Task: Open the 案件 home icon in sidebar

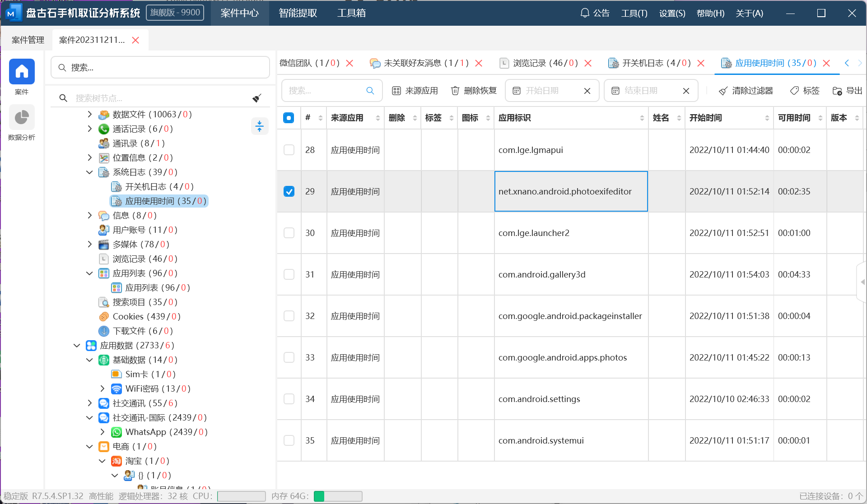Action: [x=22, y=72]
